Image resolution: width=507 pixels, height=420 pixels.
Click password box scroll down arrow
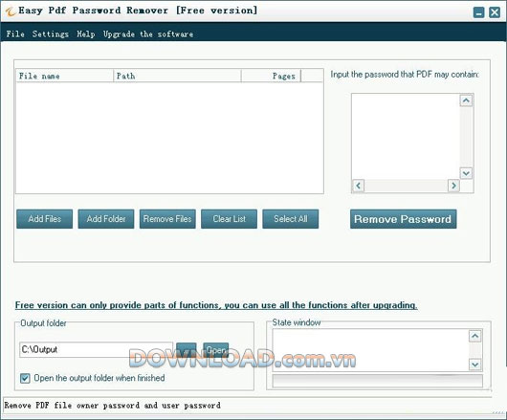(466, 173)
